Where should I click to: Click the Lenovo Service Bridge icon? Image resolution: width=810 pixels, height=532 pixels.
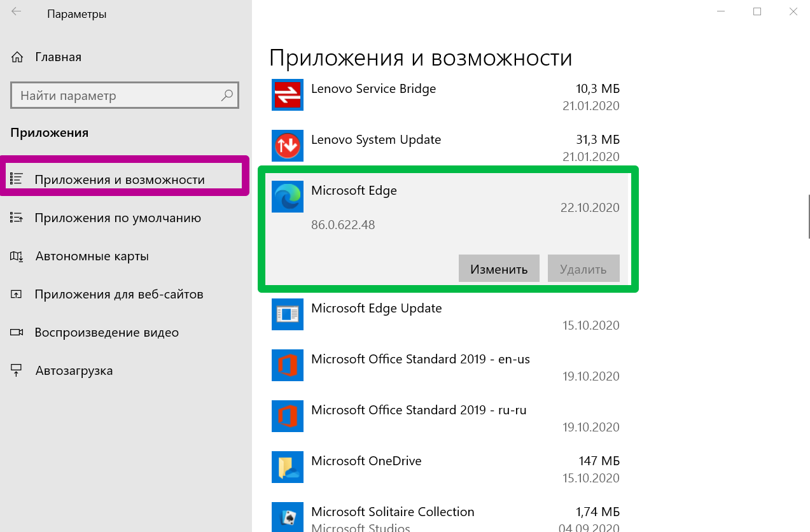click(288, 95)
